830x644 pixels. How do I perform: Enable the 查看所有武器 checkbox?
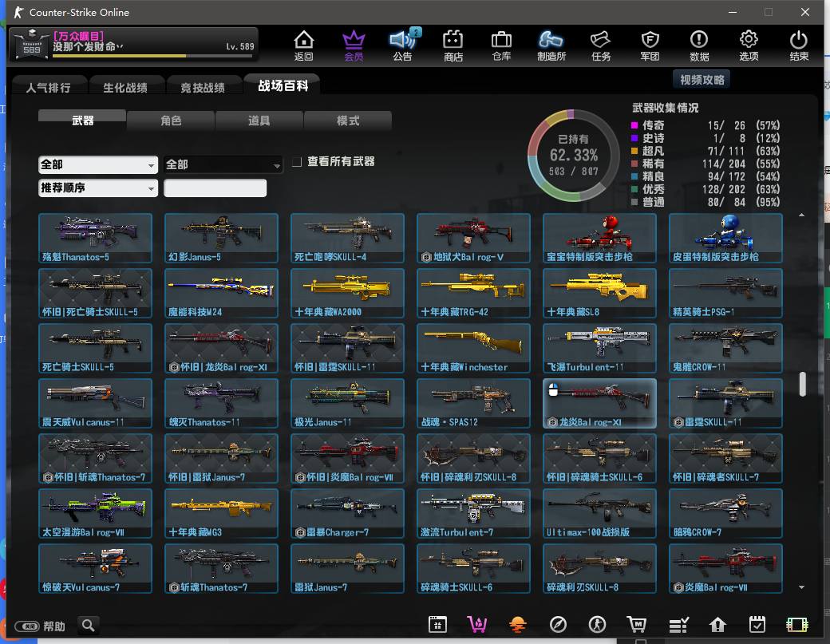(x=297, y=161)
